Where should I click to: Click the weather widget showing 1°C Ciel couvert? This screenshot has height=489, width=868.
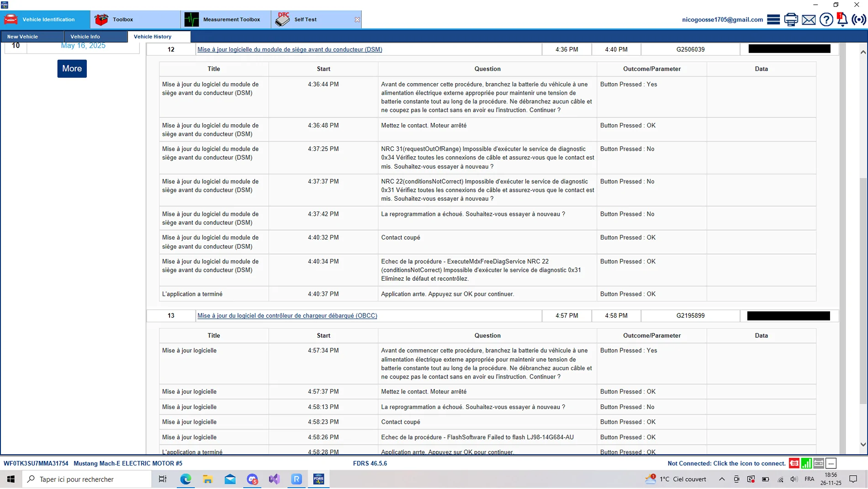[675, 479]
